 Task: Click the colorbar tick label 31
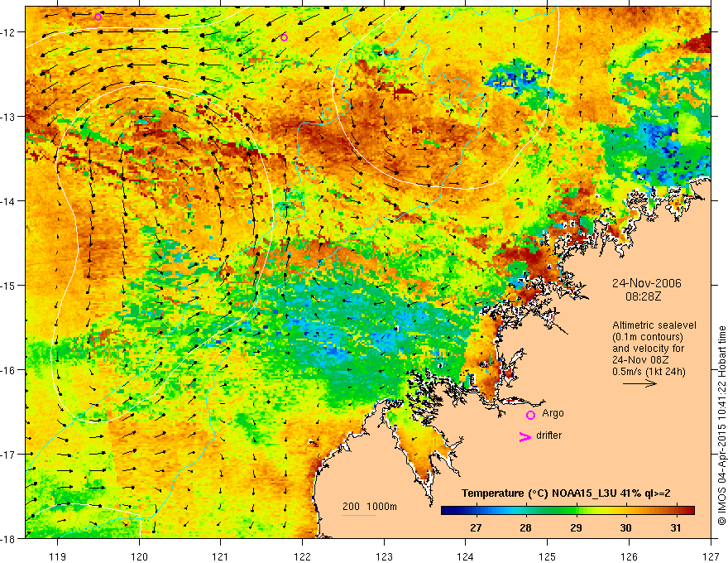(676, 527)
